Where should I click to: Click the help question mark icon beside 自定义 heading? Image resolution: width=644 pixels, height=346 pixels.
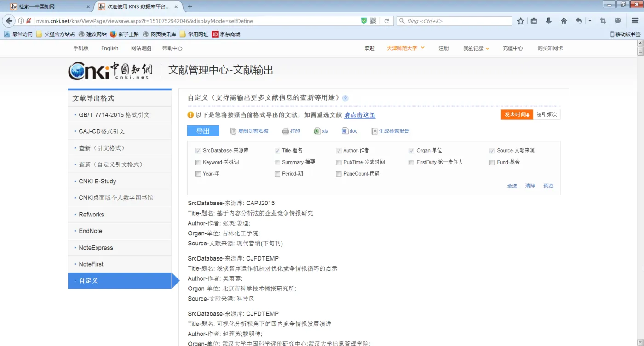click(345, 98)
